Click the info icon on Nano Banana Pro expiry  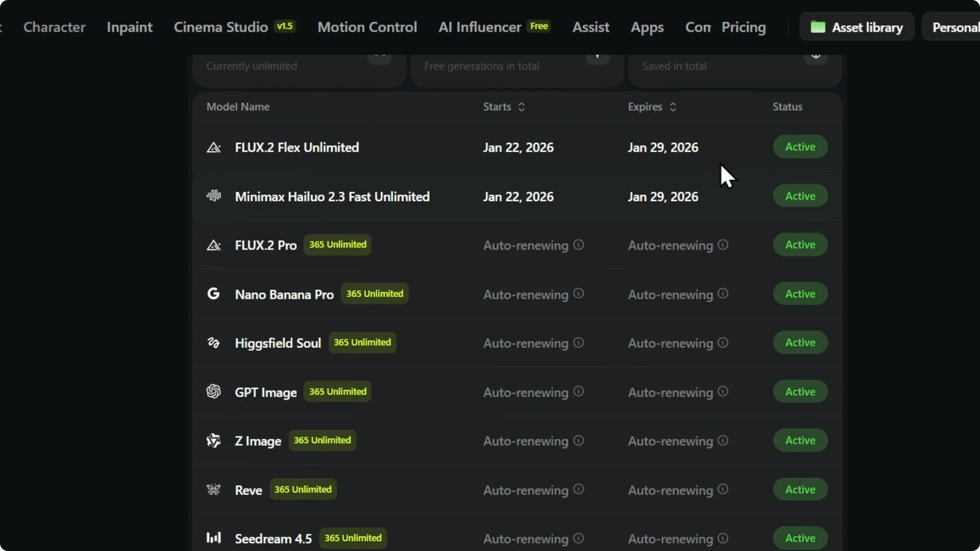pos(723,294)
